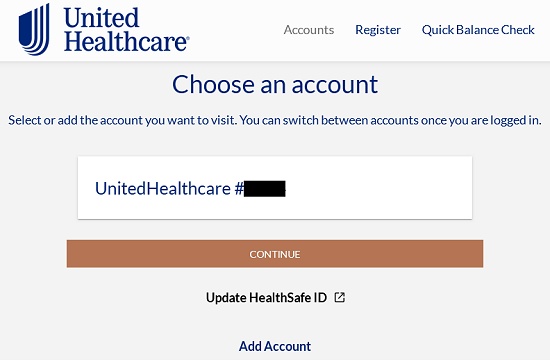
Task: Open the Update HealthSafe ID link
Action: 267,298
